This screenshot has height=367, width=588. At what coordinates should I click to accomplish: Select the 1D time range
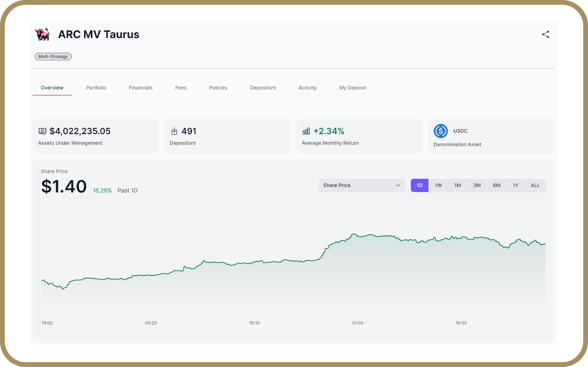[419, 185]
